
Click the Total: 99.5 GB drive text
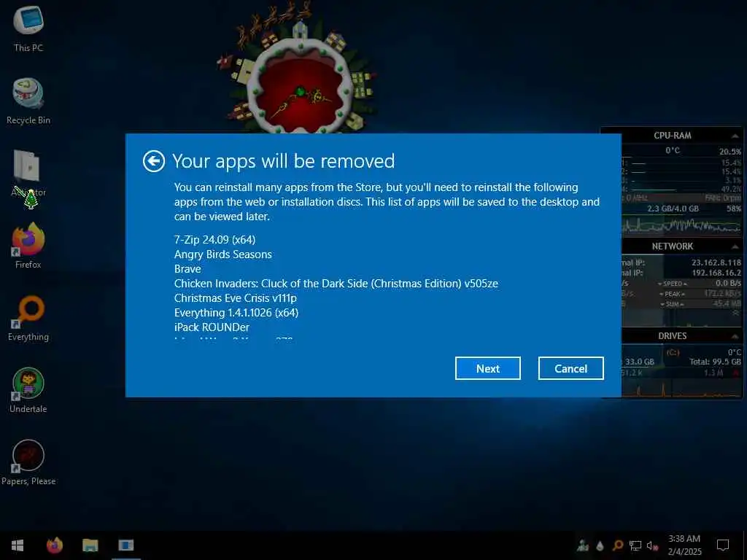(715, 362)
